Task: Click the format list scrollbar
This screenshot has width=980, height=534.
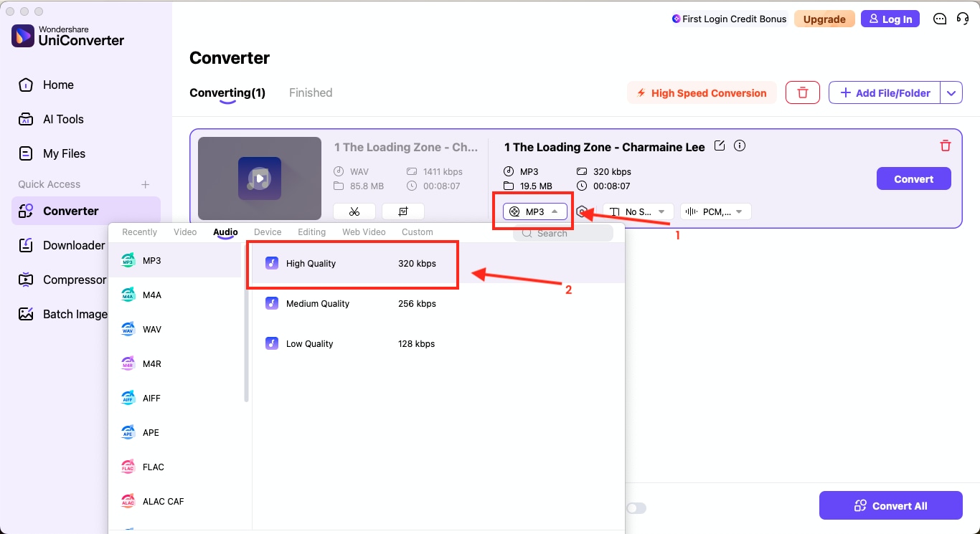Action: pyautogui.click(x=247, y=323)
